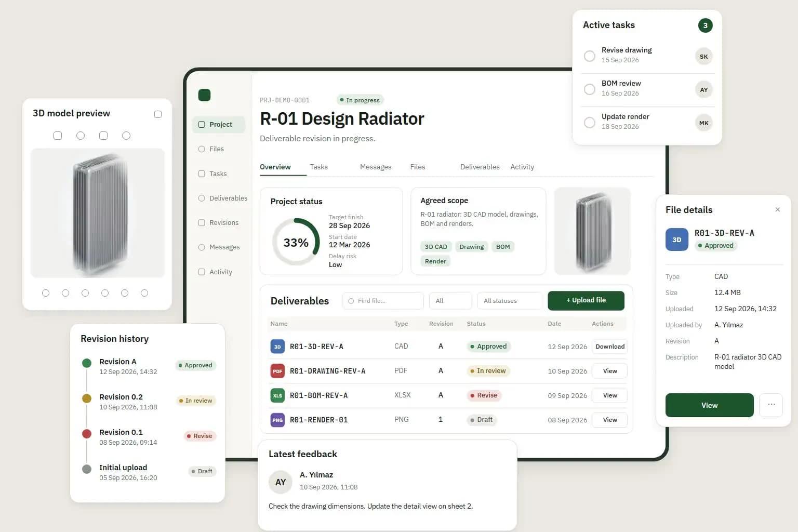Click the MK avatar on Update render task

coord(703,123)
